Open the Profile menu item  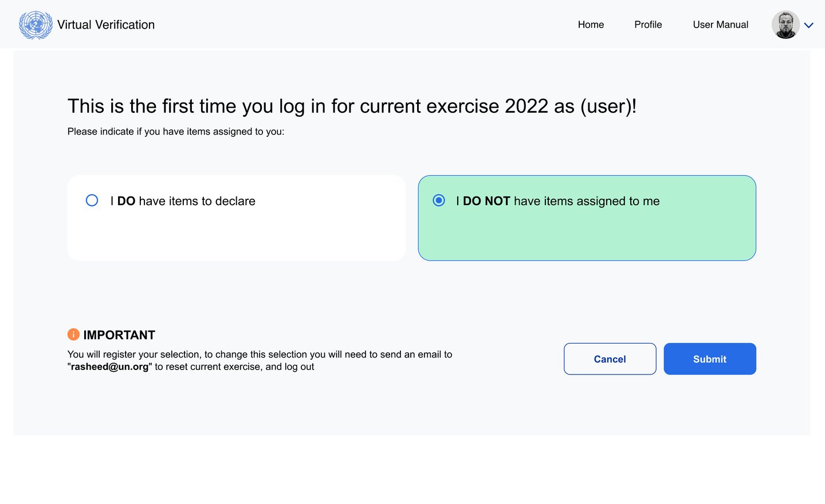pyautogui.click(x=648, y=25)
